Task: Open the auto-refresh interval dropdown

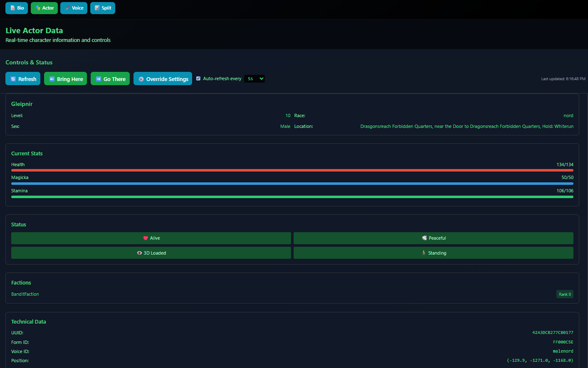Action: pos(254,79)
